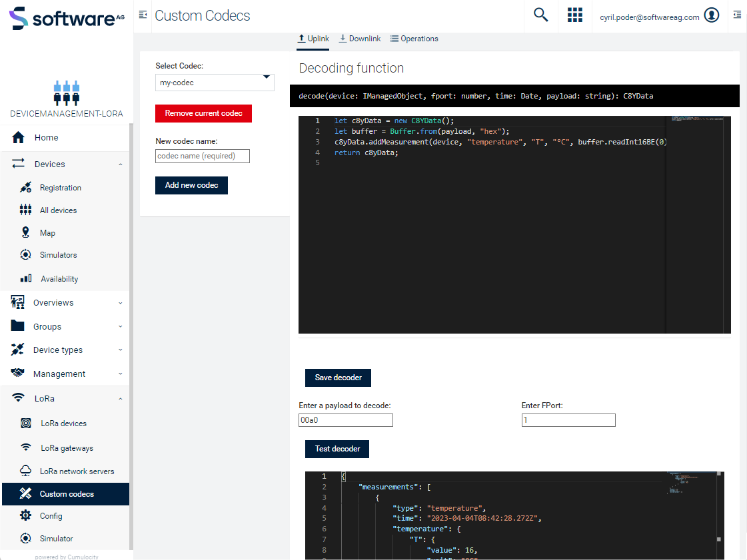Collapse the Devices menu chevron
The width and height of the screenshot is (747, 560).
tap(120, 164)
